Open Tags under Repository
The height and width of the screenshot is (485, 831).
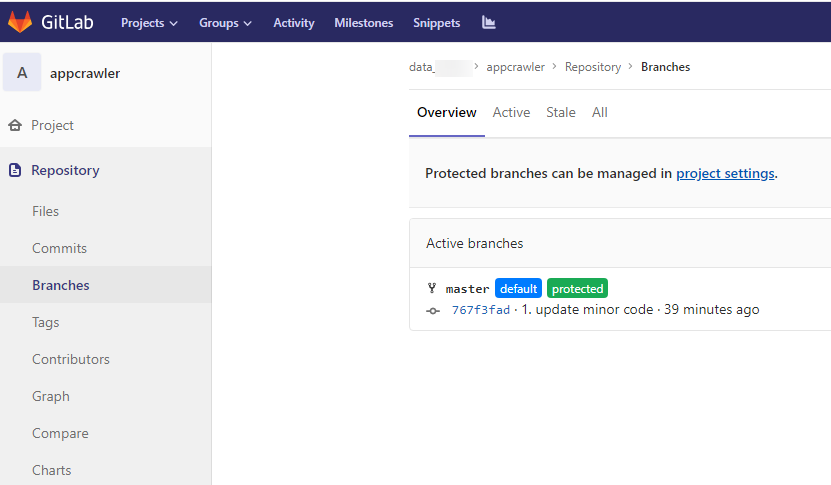(46, 322)
